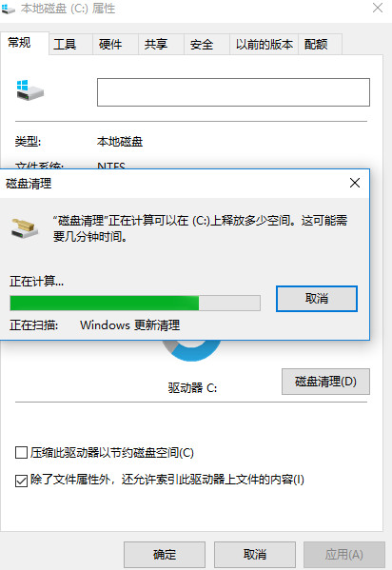Click the Disk Cleanup broom icon
Image resolution: width=392 pixels, height=570 pixels.
tap(25, 228)
